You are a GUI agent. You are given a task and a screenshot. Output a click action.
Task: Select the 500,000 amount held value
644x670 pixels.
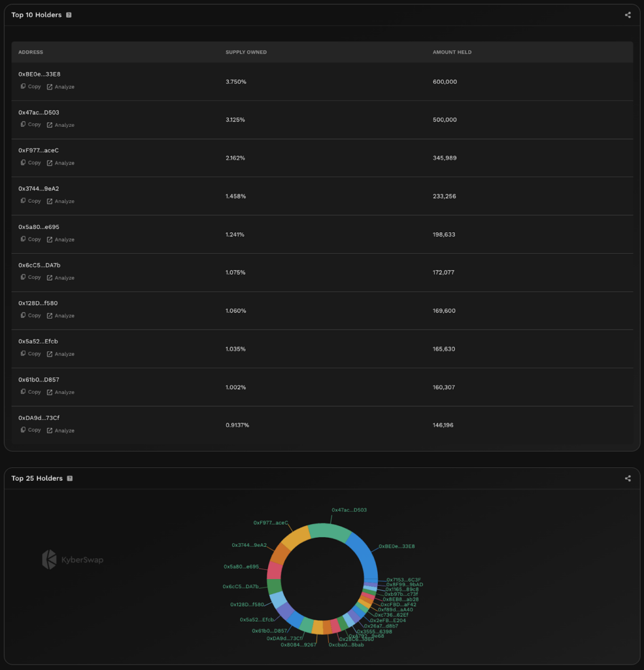point(445,120)
